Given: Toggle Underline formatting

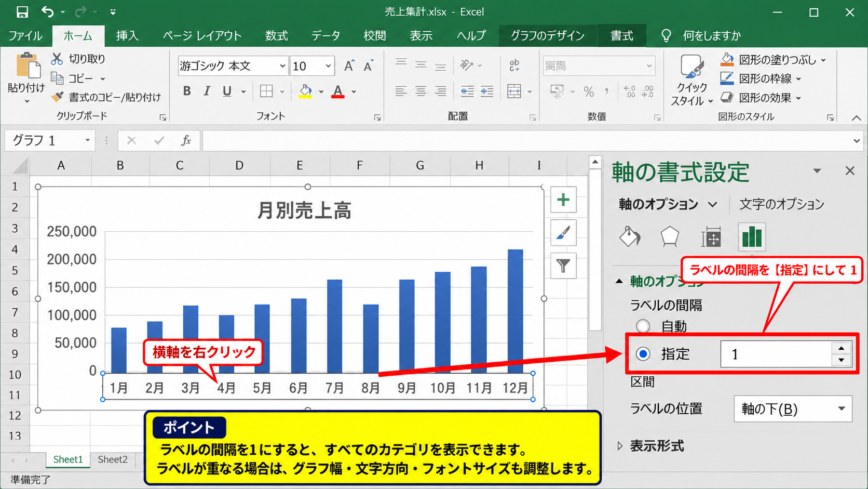Looking at the screenshot, I should tap(227, 91).
